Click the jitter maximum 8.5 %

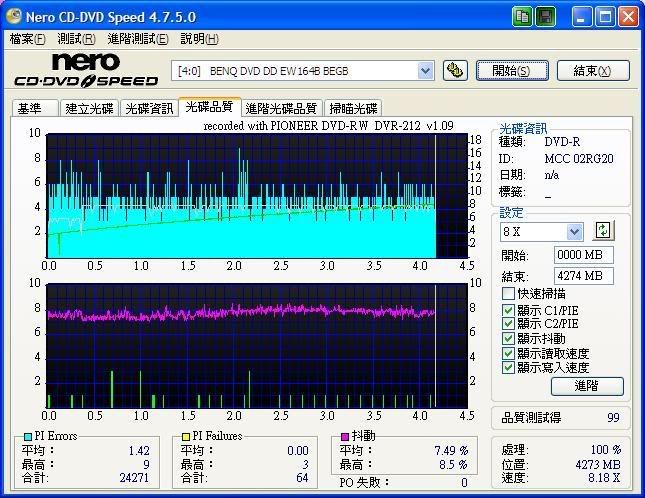453,465
